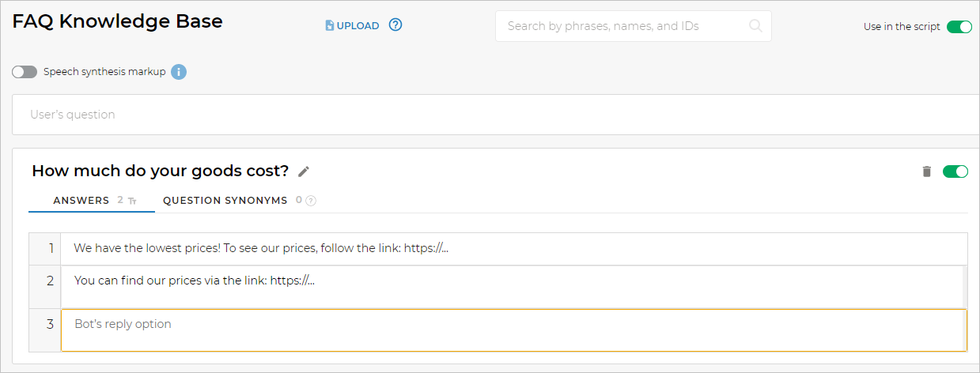
Task: Focus the search by phrases field
Action: click(625, 26)
